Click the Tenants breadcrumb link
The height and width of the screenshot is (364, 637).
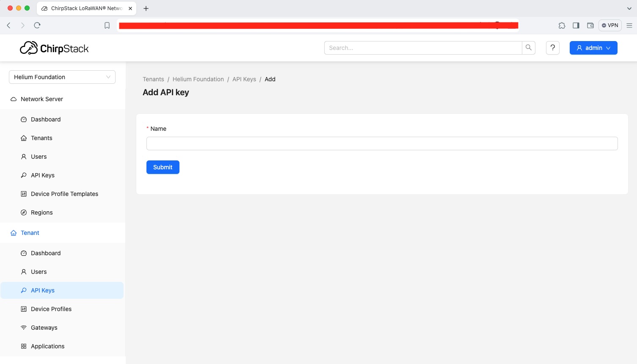pyautogui.click(x=153, y=79)
